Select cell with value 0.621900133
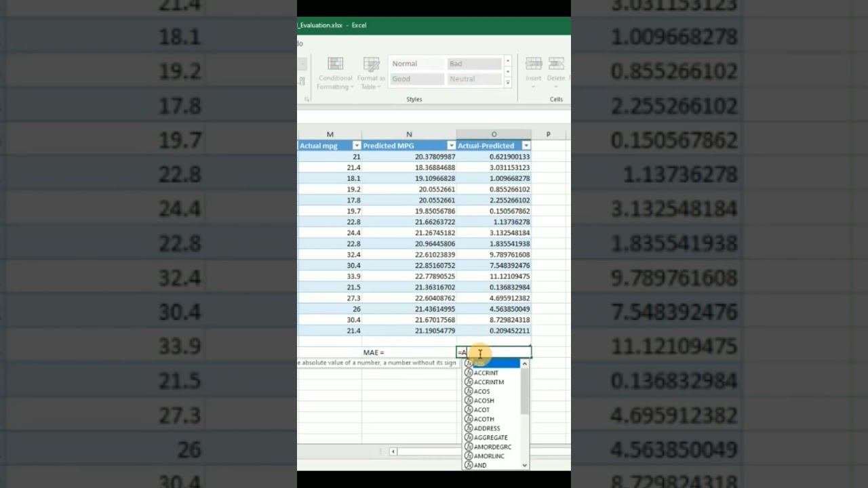This screenshot has width=868, height=488. click(494, 157)
